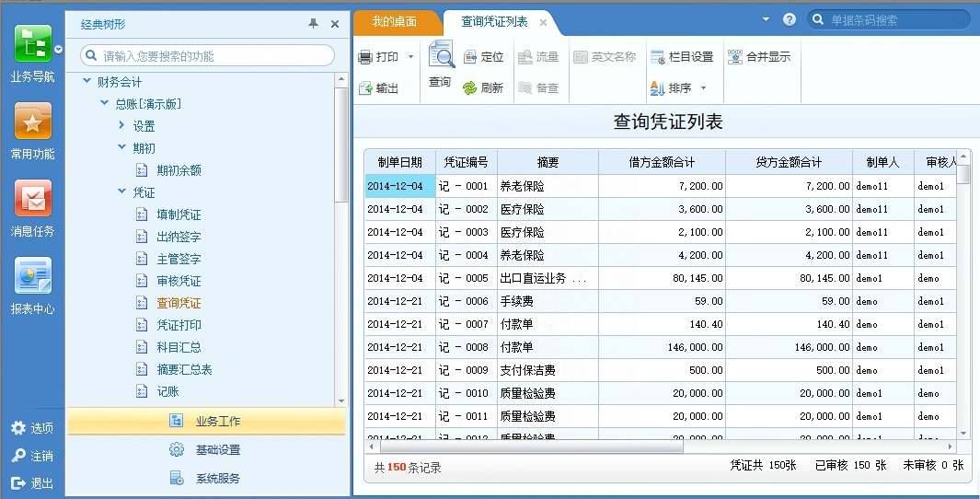
Task: Pin the 经典树形 panel
Action: (x=313, y=24)
